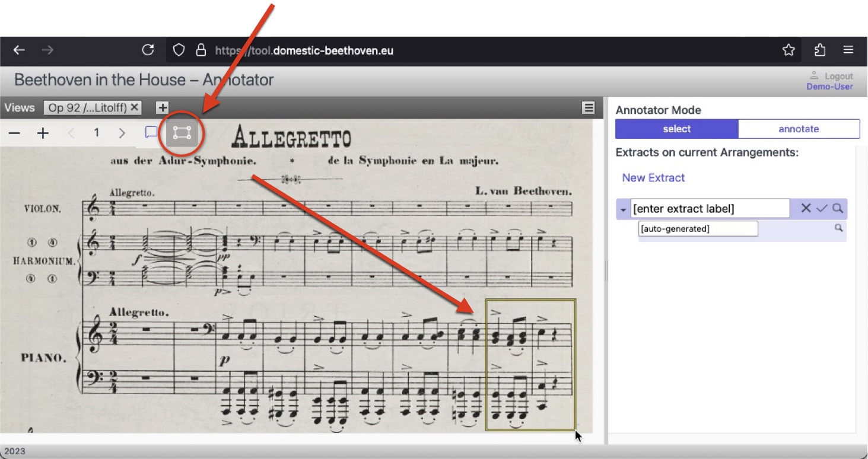Viewport: 868px width, 459px height.
Task: Click the magnifier on the extract row
Action: [837, 208]
